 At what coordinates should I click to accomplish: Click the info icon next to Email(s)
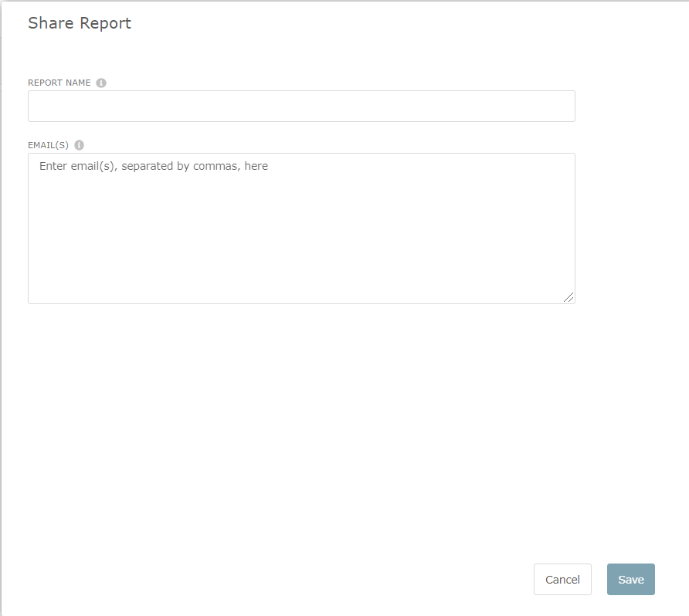(x=79, y=145)
